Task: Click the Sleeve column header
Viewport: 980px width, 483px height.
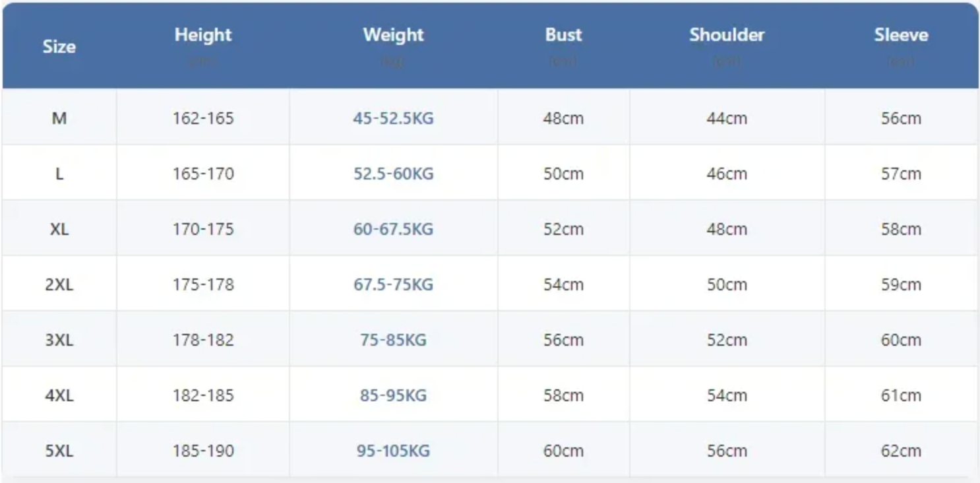Action: tap(901, 35)
